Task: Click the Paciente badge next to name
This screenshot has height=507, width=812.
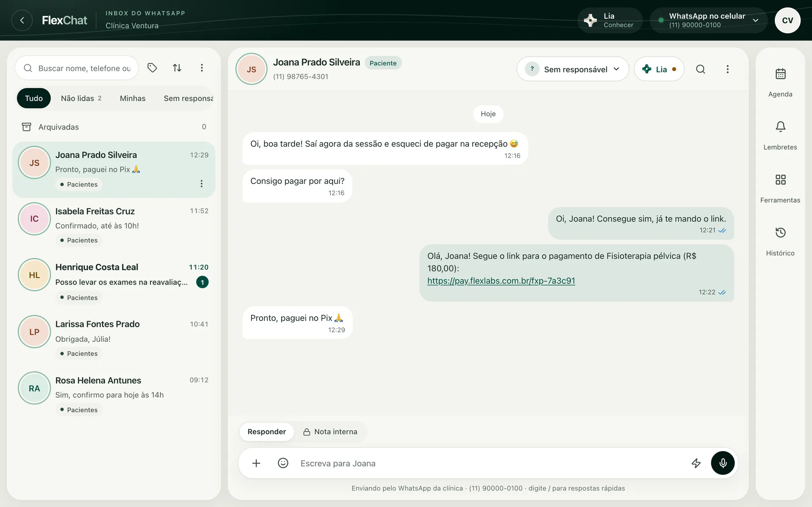Action: point(383,63)
